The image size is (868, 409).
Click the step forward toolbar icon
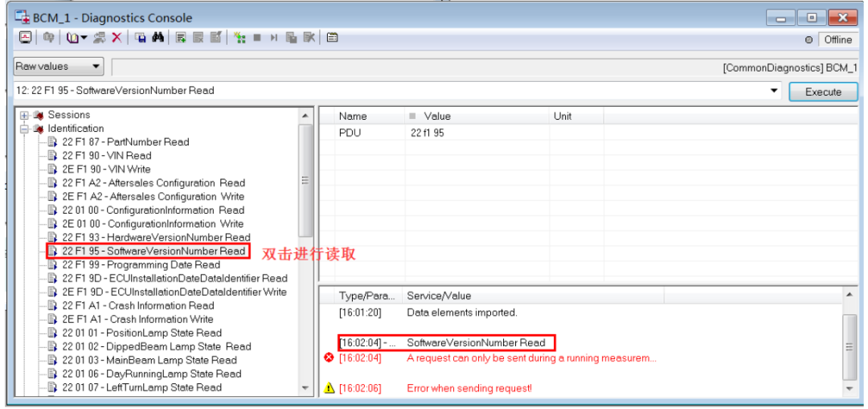click(274, 38)
